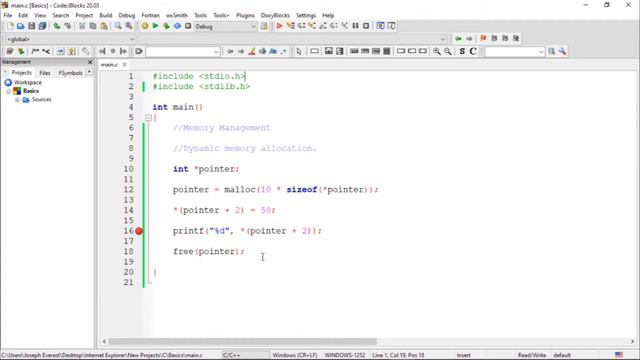
Task: Click Insert mode in status bar
Action: [x=463, y=355]
